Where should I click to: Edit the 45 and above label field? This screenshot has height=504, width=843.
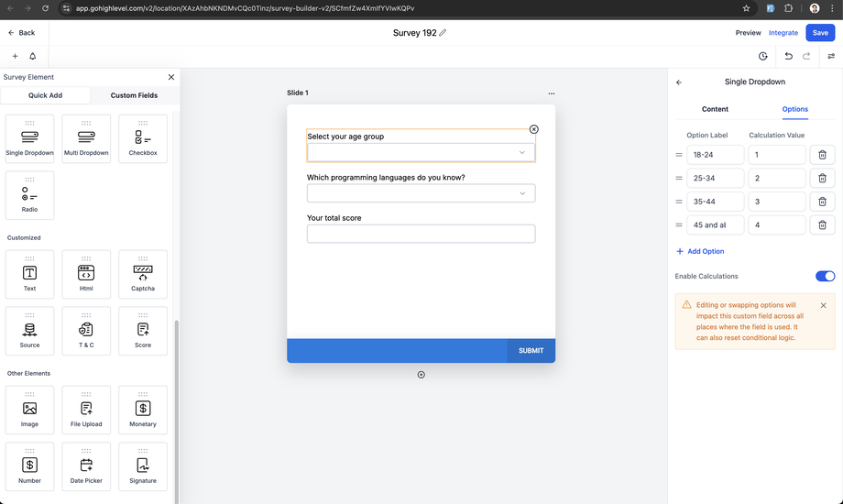(715, 225)
